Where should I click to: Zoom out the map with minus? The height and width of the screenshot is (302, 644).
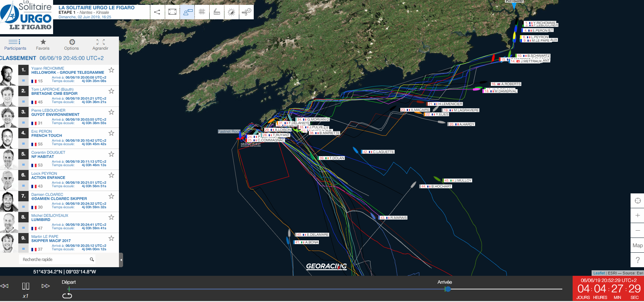[637, 230]
